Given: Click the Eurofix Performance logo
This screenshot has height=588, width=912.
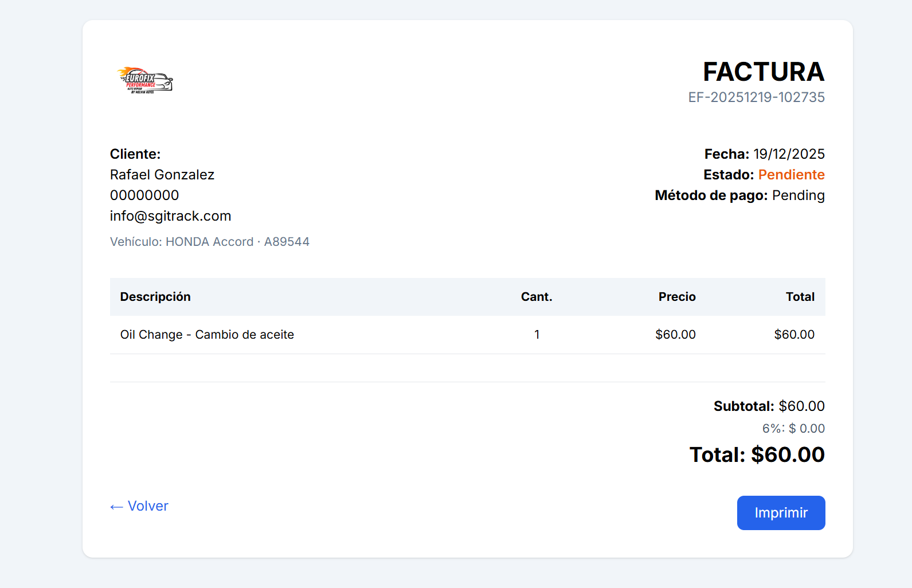Looking at the screenshot, I should (x=145, y=80).
